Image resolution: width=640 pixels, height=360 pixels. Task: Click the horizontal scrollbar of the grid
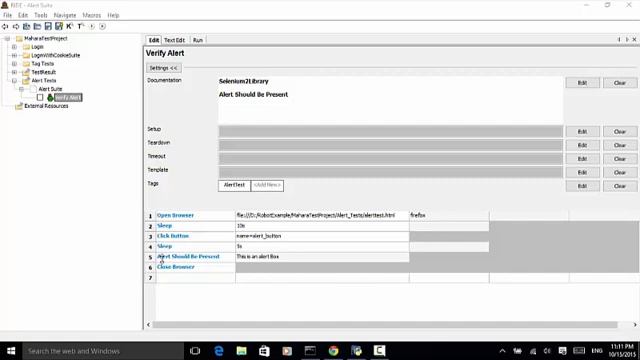[x=384, y=325]
